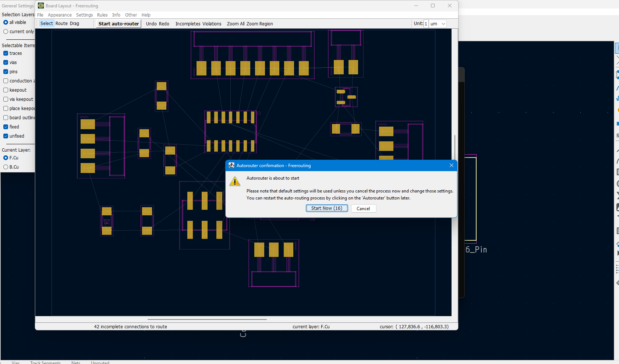This screenshot has width=619, height=364.
Task: Enable the via keepout checkbox
Action: pos(6,99)
